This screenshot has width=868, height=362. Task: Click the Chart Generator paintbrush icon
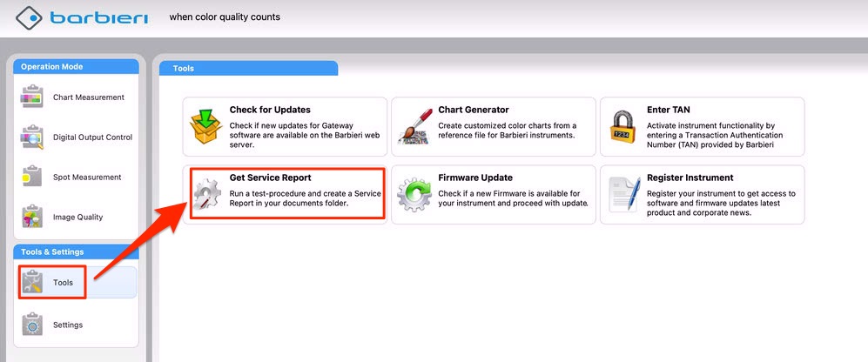[x=414, y=126]
